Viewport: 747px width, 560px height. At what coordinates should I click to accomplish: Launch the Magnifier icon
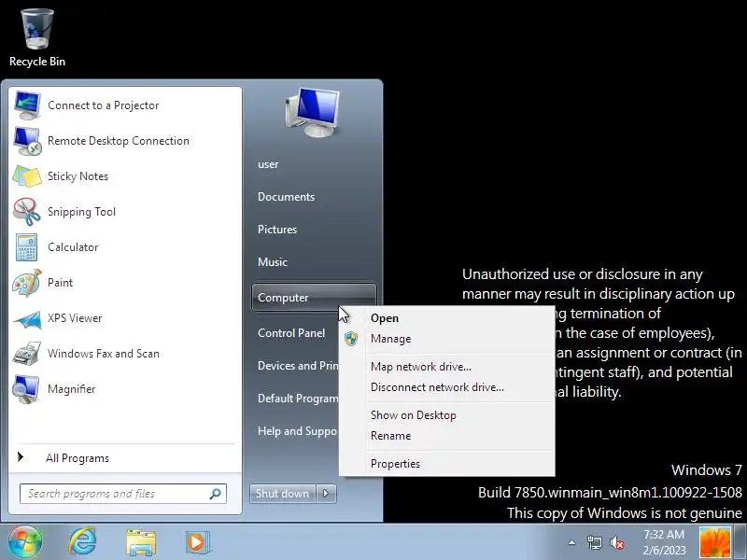pos(27,389)
